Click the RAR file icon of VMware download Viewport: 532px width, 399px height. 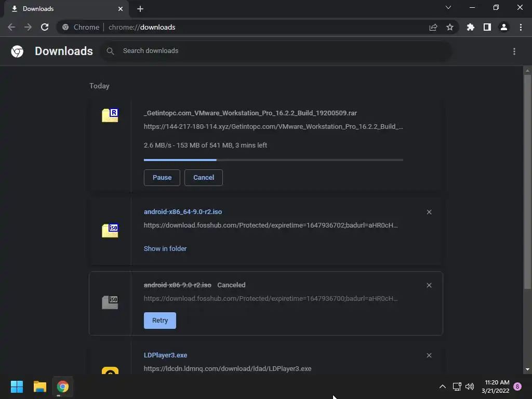[x=110, y=115]
